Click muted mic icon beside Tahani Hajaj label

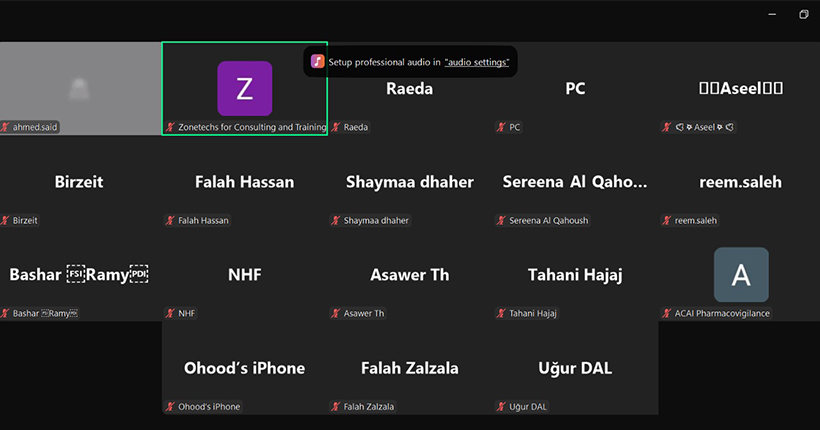502,314
